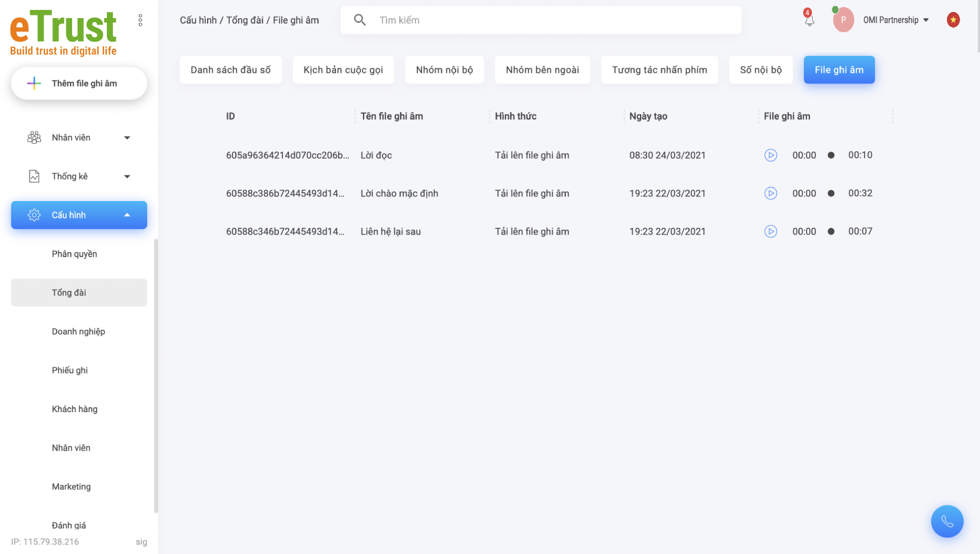
Task: Open the OMI Partnership account dropdown
Action: pyautogui.click(x=896, y=20)
